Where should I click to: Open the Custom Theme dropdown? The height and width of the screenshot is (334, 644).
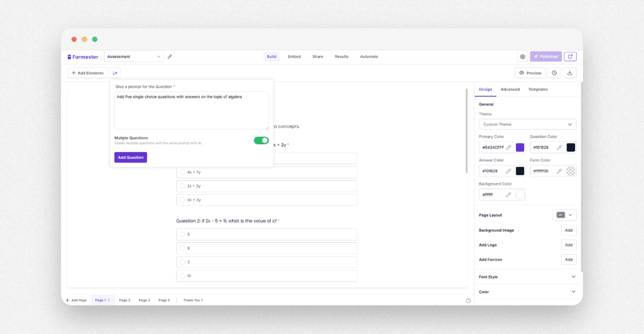coord(527,124)
